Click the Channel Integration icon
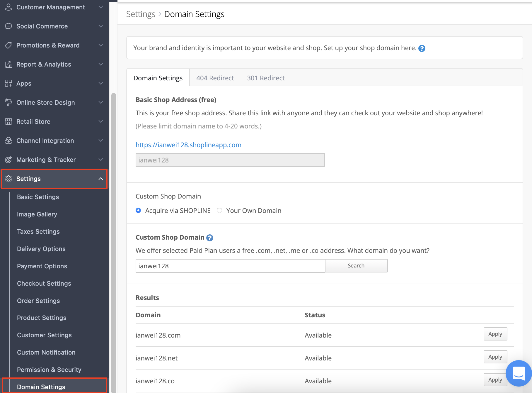532x393 pixels. pos(8,140)
